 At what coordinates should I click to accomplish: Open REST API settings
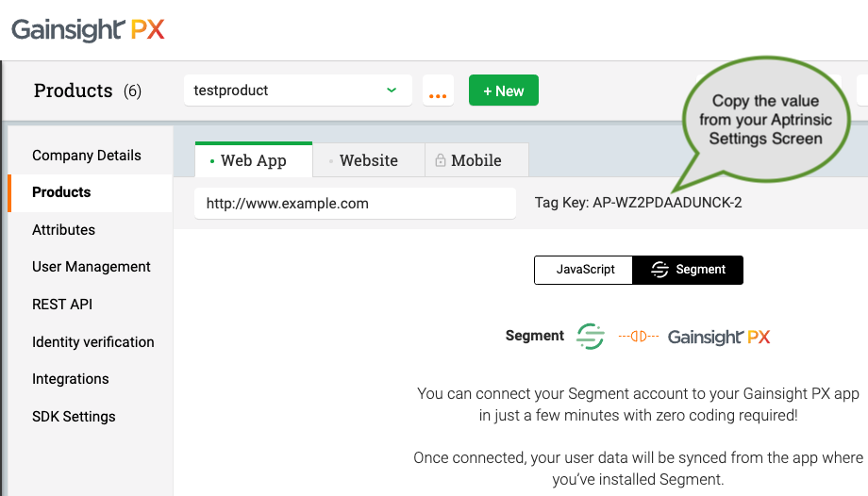pos(62,305)
